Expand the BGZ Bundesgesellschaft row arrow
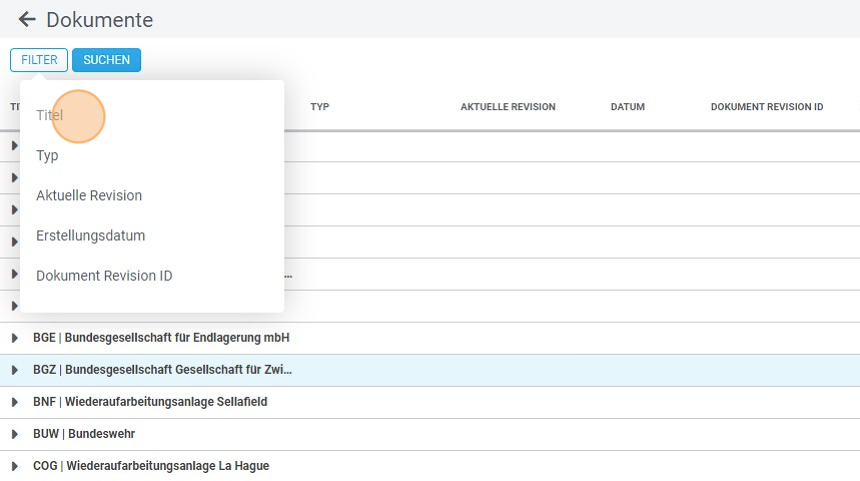860x481 pixels. point(15,370)
